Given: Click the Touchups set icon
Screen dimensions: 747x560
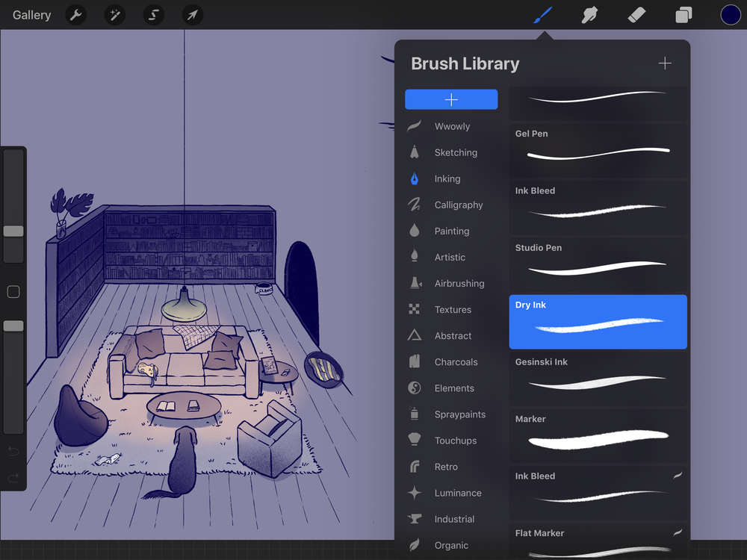Looking at the screenshot, I should pos(415,440).
